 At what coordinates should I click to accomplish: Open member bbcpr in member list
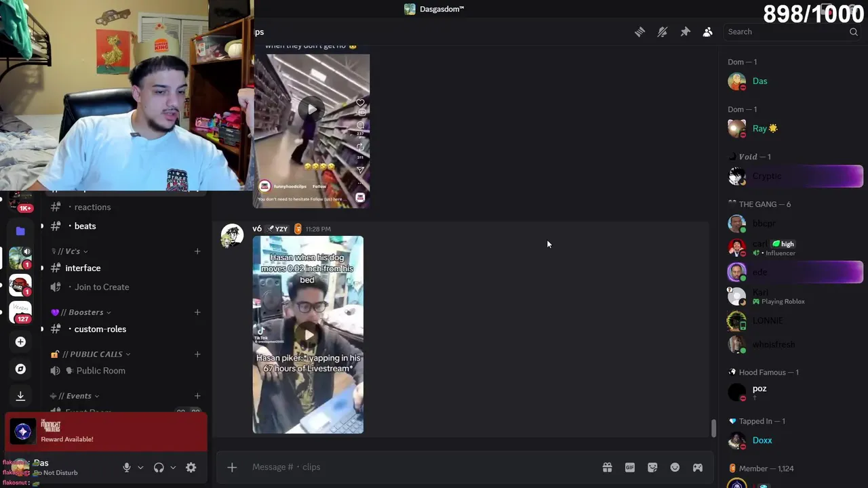(x=791, y=223)
